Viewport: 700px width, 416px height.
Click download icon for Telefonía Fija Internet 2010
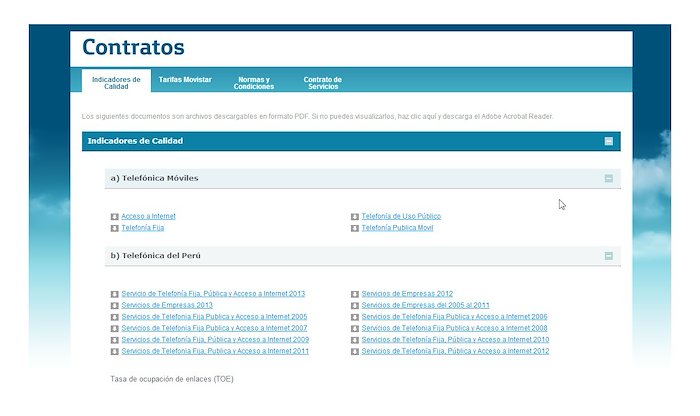(355, 340)
